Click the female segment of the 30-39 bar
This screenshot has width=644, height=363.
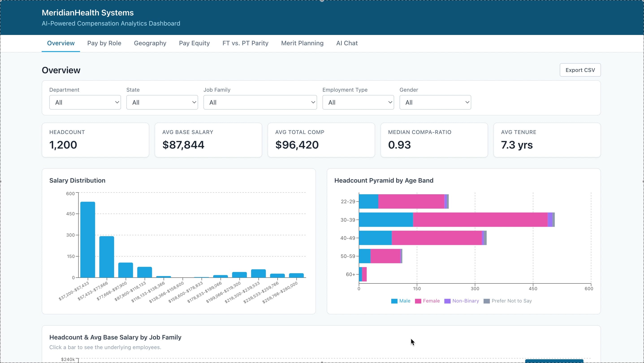480,220
